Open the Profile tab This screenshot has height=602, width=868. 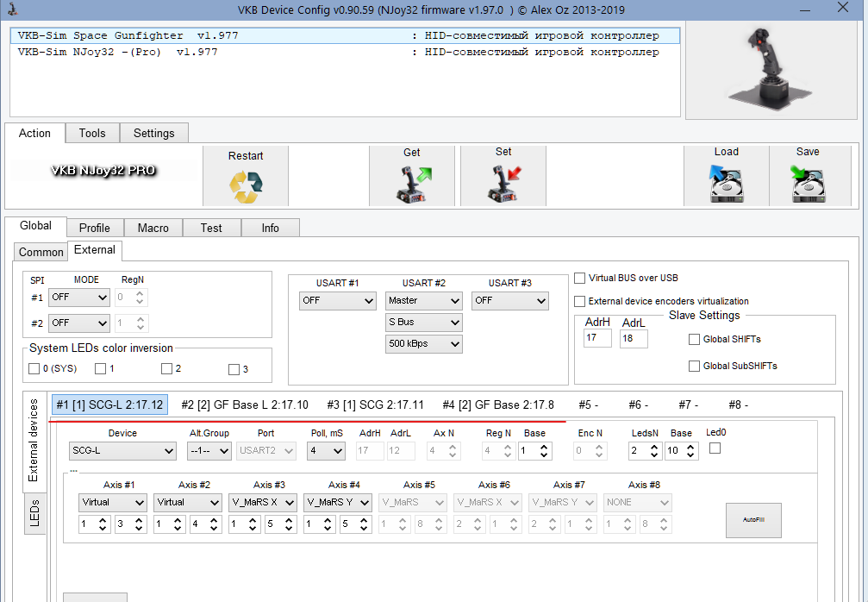(95, 228)
